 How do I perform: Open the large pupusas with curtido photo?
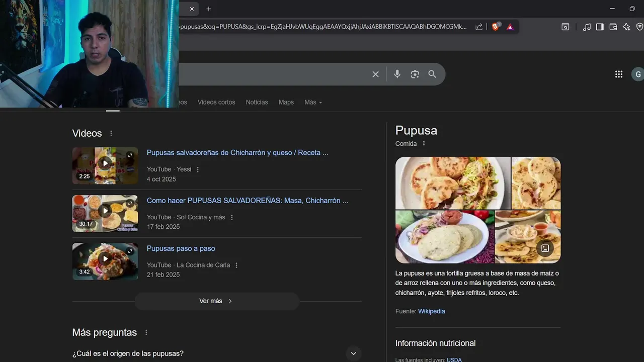pos(453,183)
